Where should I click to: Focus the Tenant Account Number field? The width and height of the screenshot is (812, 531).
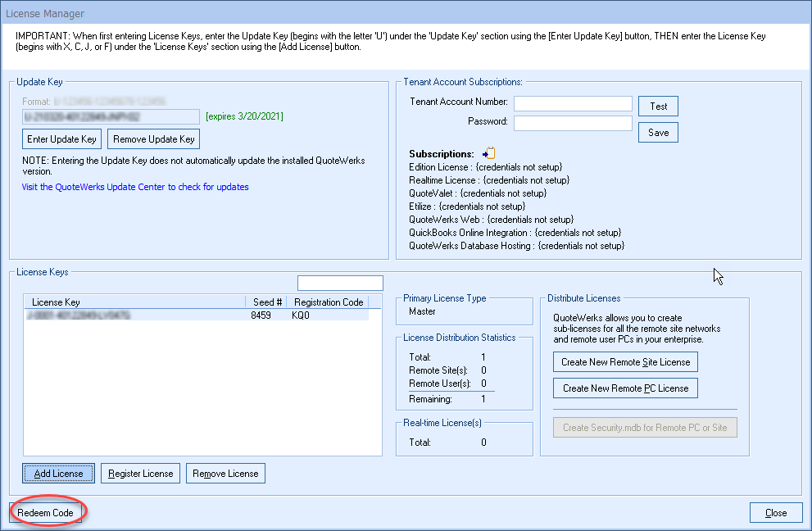point(573,103)
